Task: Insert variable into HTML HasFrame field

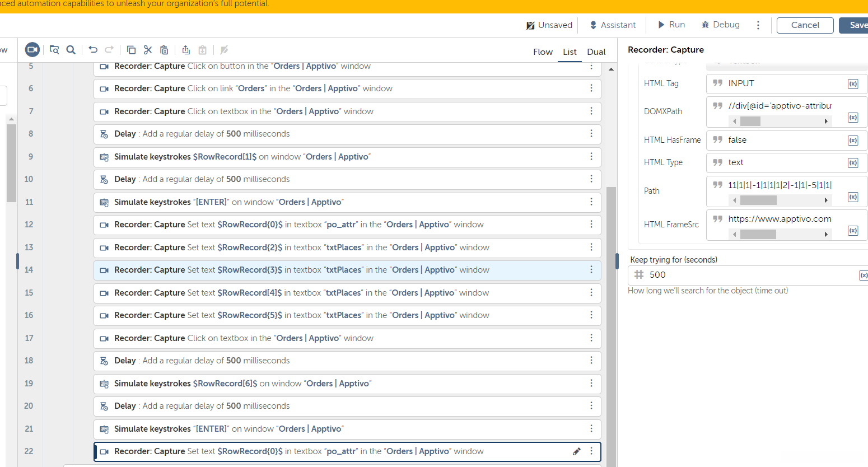Action: tap(853, 141)
